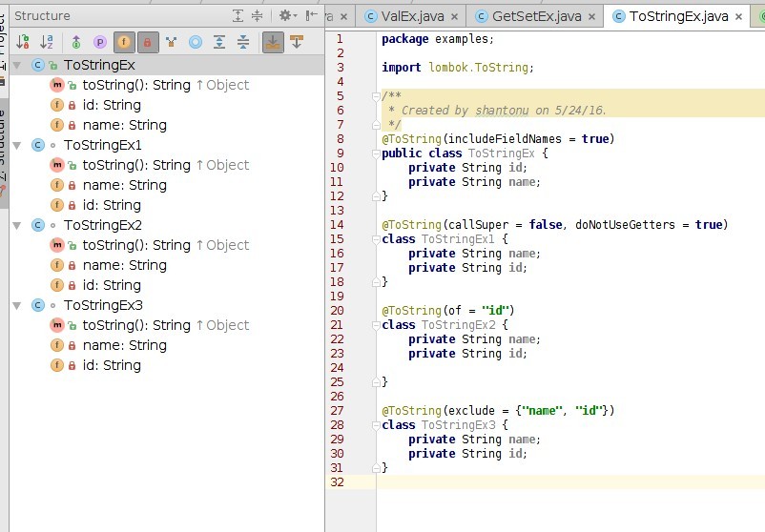Open the Structure side tool window tab
765x532 pixels.
[x=4, y=152]
